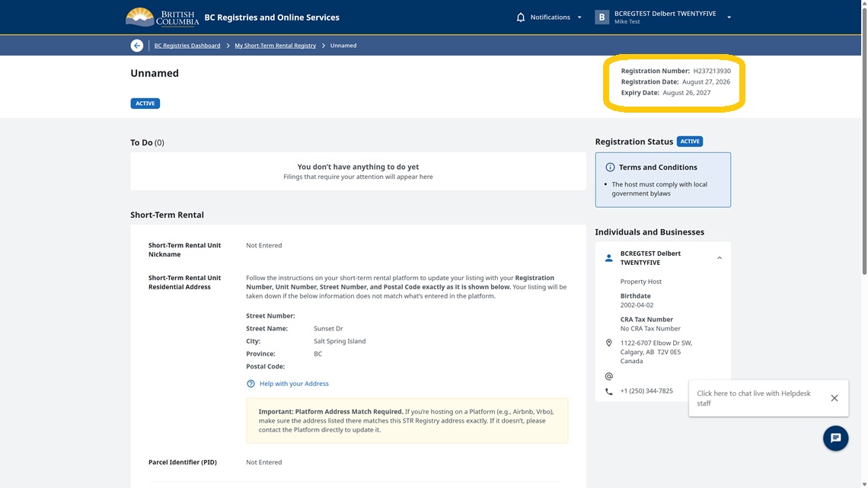Open the round chat bubble button
Viewport: 868px width, 488px height.
tap(835, 439)
